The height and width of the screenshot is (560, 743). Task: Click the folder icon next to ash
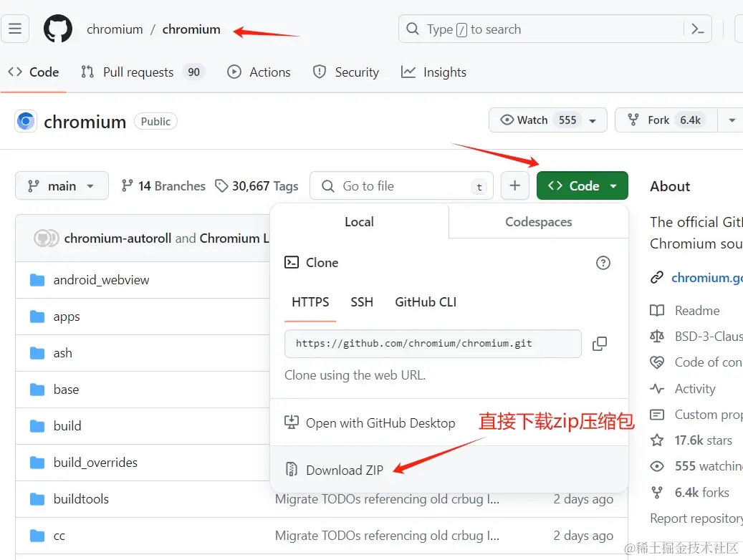(x=37, y=353)
